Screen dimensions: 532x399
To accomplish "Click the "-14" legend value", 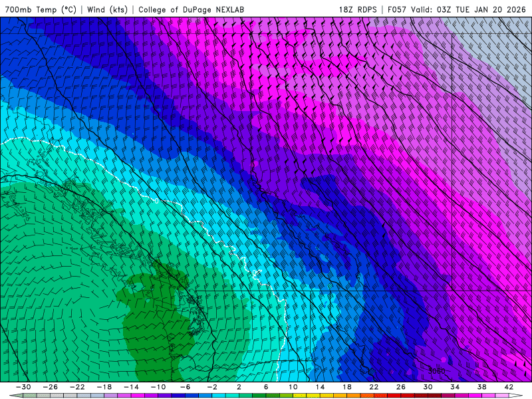I will [131, 387].
